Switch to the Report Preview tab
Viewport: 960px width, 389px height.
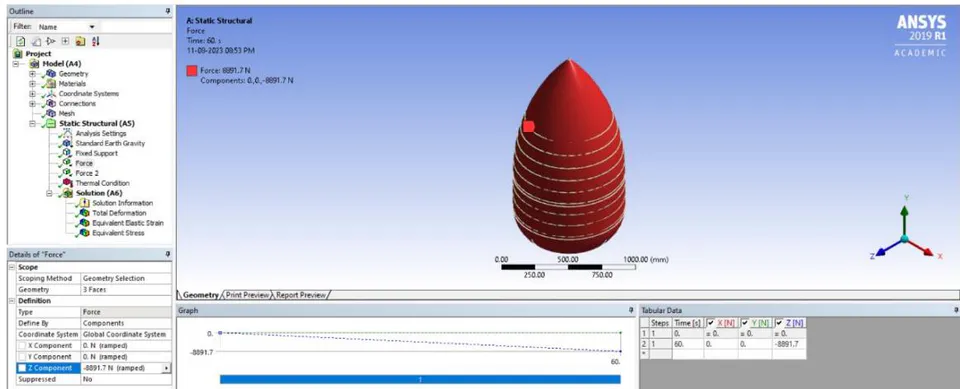301,295
